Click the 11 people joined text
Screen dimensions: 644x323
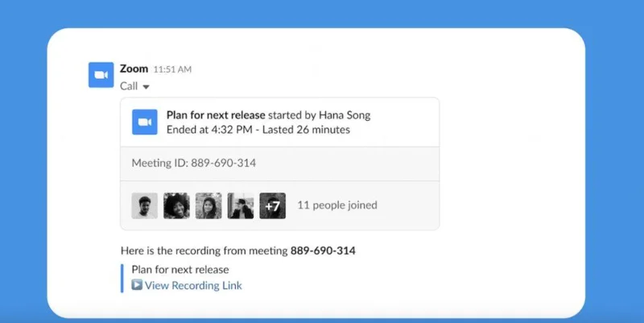tap(337, 205)
